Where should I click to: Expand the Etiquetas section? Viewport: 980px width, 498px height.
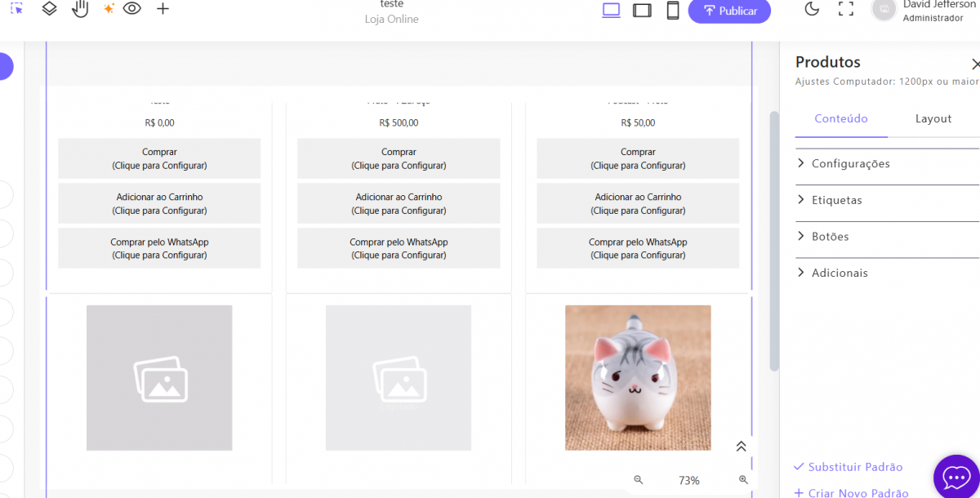coord(836,200)
